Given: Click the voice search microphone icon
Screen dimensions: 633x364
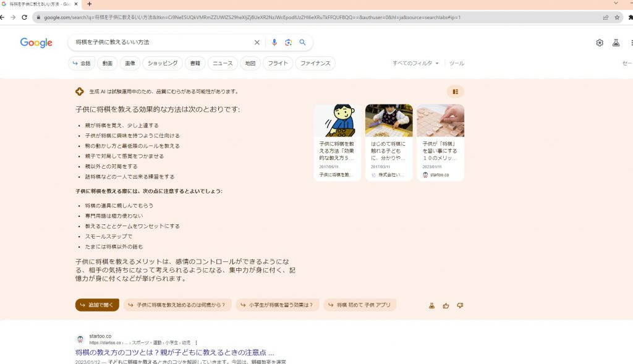Looking at the screenshot, I should pyautogui.click(x=274, y=42).
